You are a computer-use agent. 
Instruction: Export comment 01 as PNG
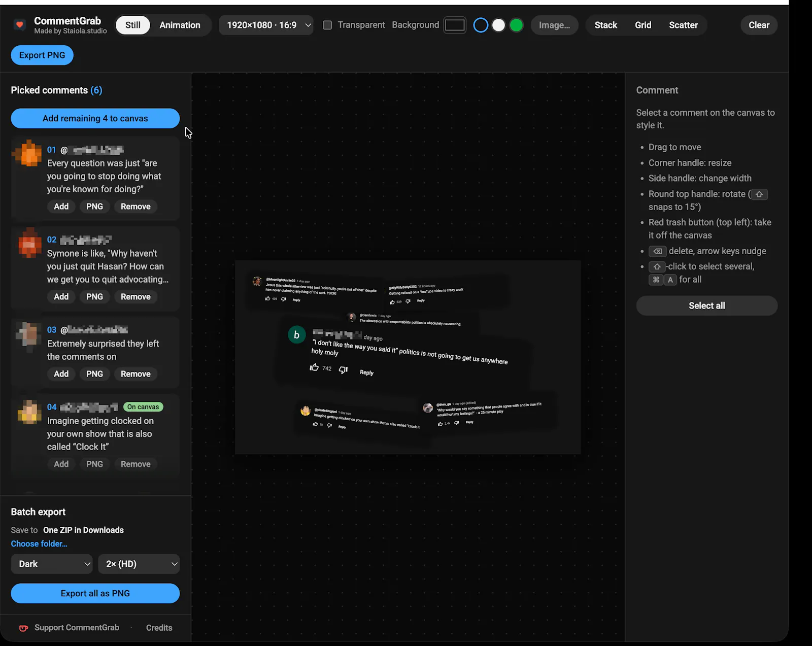94,207
